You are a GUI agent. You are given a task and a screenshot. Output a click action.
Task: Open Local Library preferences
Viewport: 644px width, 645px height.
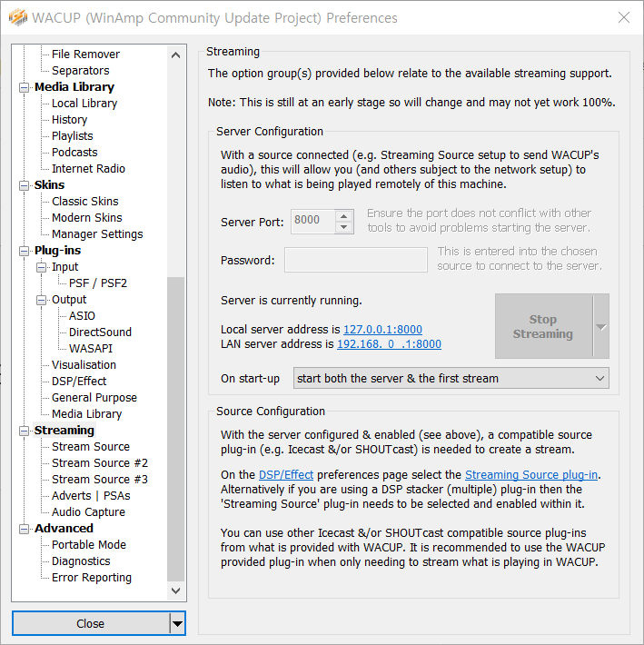point(84,104)
